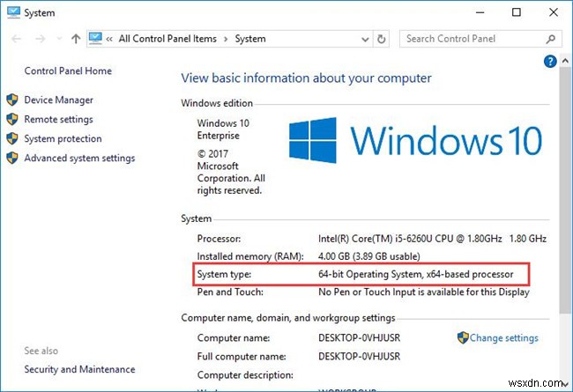Open Control Panel Home link
The image size is (573, 392).
(68, 71)
